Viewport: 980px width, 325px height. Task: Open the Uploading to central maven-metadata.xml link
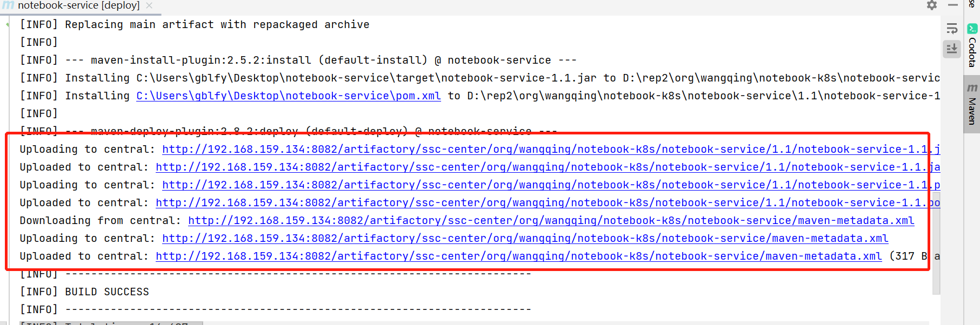tap(525, 238)
